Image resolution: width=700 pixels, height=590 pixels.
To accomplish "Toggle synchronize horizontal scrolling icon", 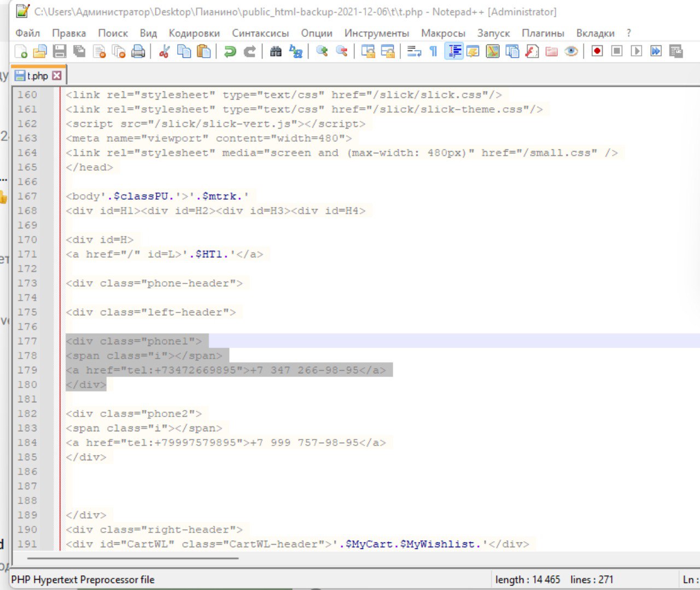I will (388, 51).
